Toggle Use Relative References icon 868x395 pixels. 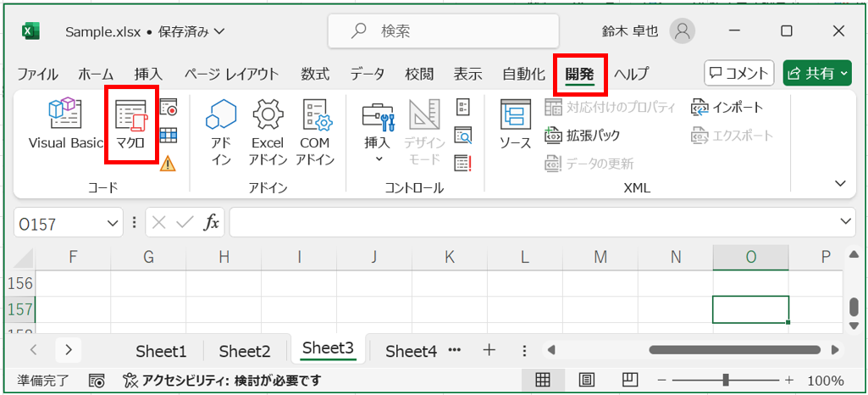point(169,135)
